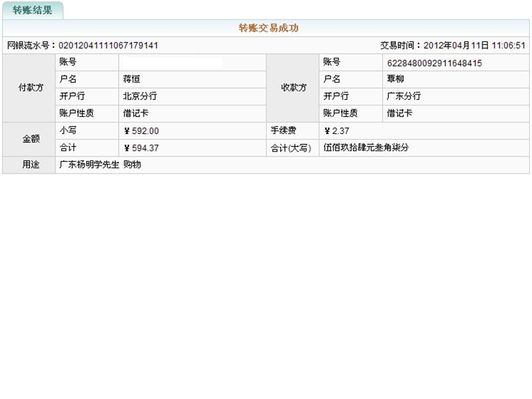532x399 pixels.
Task: Select the 转账结果 tab
Action: coord(32,11)
